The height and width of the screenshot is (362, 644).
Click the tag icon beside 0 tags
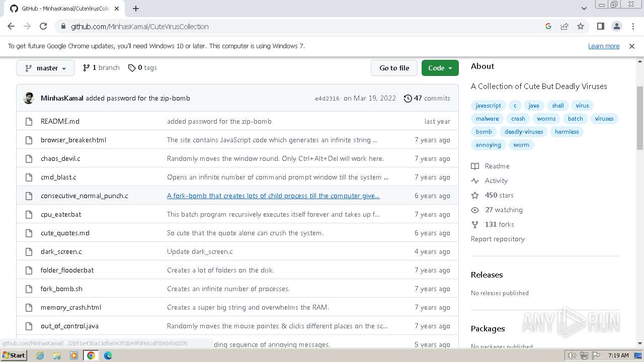coord(132,68)
